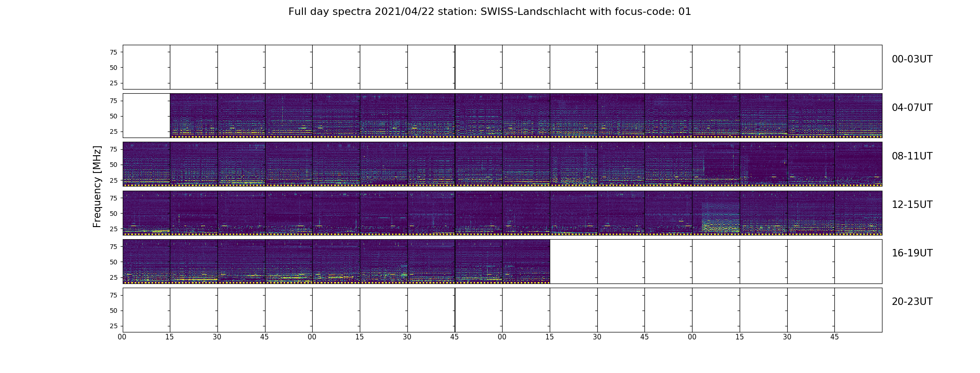This screenshot has width=980, height=373.
Task: Select the 20-23UT row label
Action: [x=912, y=302]
